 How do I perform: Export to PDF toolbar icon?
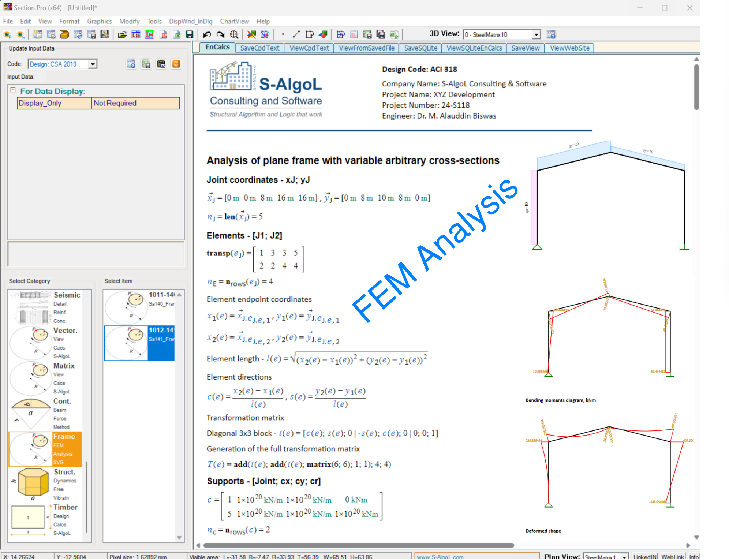tap(163, 34)
